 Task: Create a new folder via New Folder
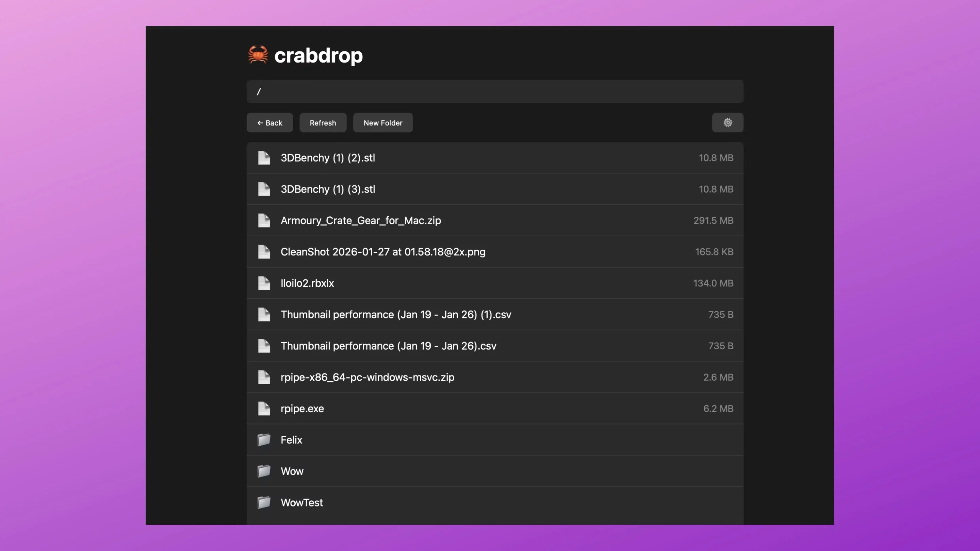coord(383,122)
